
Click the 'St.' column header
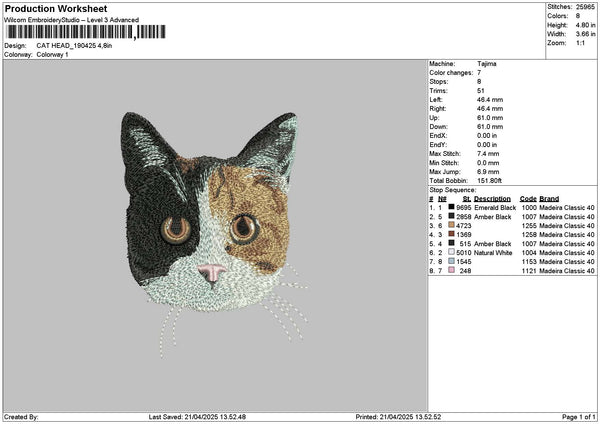[467, 199]
